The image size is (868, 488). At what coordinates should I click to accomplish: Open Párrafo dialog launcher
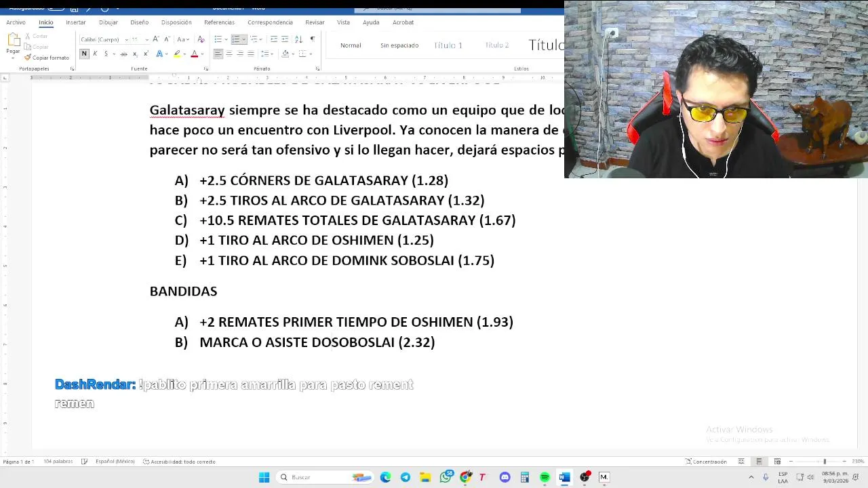coord(317,68)
